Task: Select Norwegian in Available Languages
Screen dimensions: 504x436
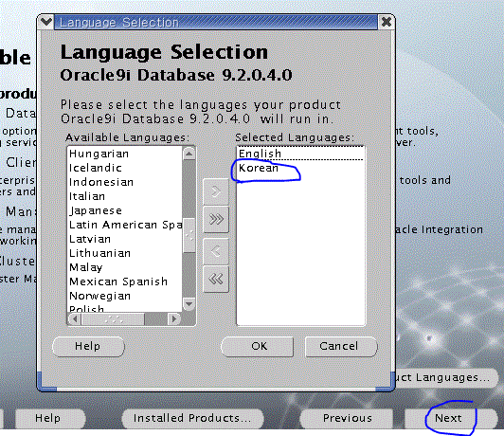Action: pyautogui.click(x=125, y=296)
